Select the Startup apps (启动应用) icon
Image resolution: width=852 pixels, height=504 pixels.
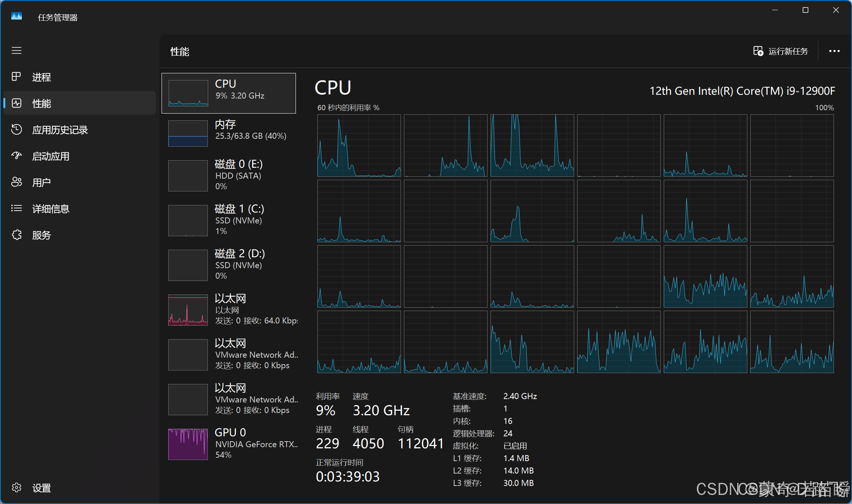[17, 156]
